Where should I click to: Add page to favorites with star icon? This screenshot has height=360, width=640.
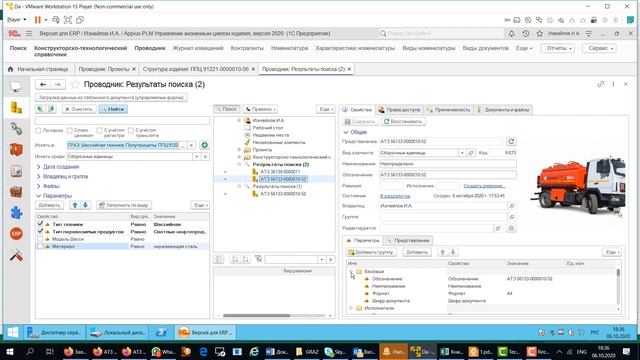point(75,84)
